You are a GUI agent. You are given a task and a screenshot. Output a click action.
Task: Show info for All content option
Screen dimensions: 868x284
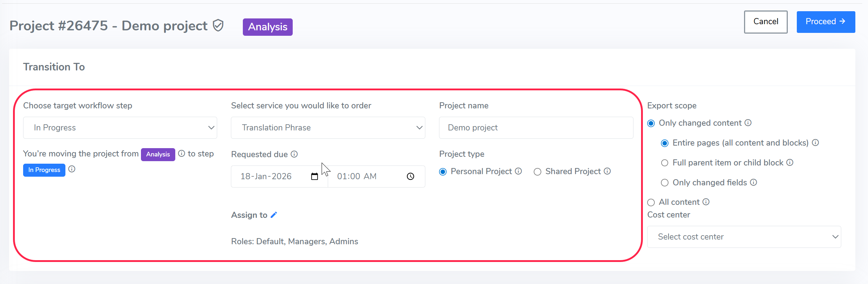[x=706, y=202]
